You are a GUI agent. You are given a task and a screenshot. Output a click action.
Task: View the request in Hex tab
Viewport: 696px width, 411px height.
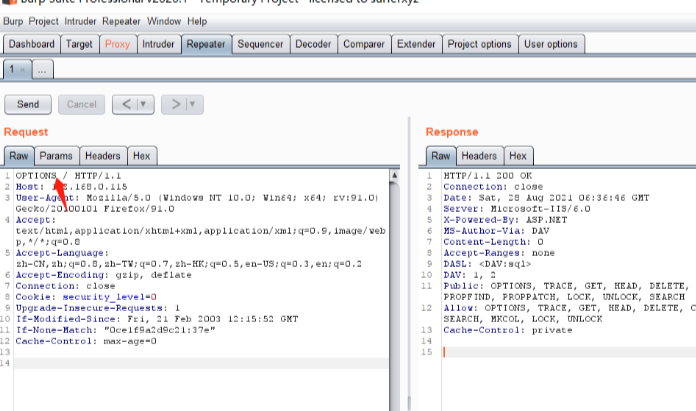[x=141, y=156]
